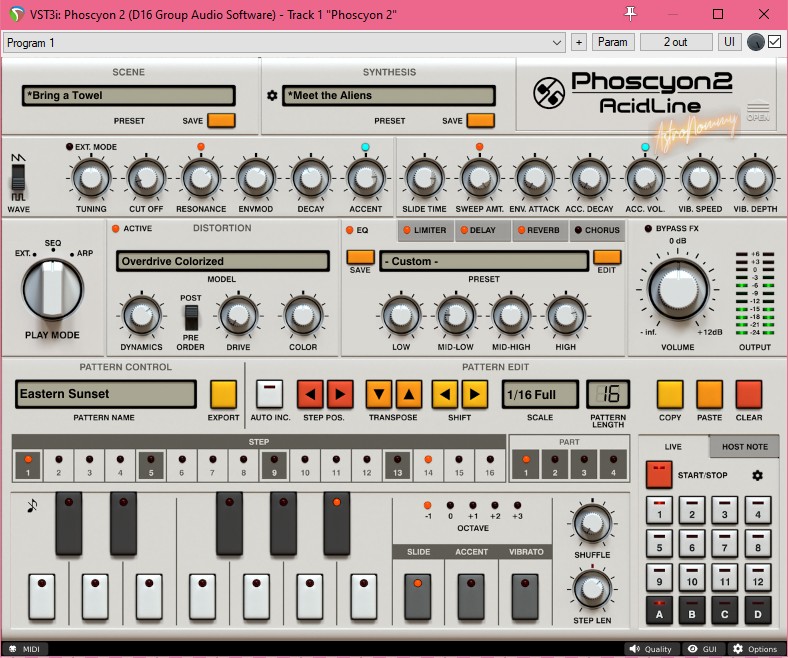Open the distortion model Overdrive Colorized
Screen dimensions: 788x658
(x=223, y=261)
